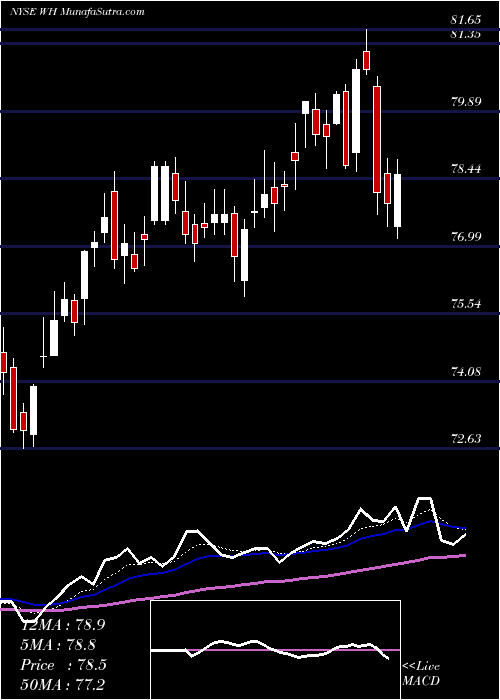Select the 76.99 price level label
This screenshot has width=500, height=700.
point(466,236)
